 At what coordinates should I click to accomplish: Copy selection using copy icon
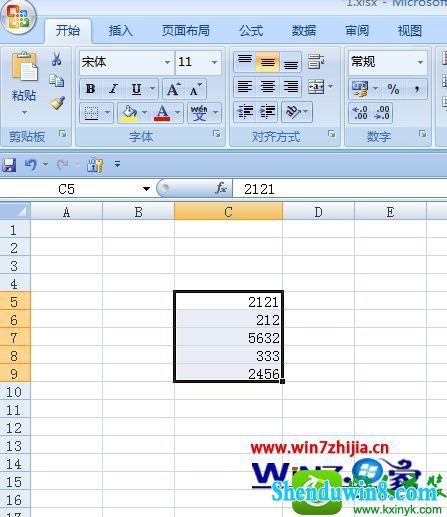56,81
